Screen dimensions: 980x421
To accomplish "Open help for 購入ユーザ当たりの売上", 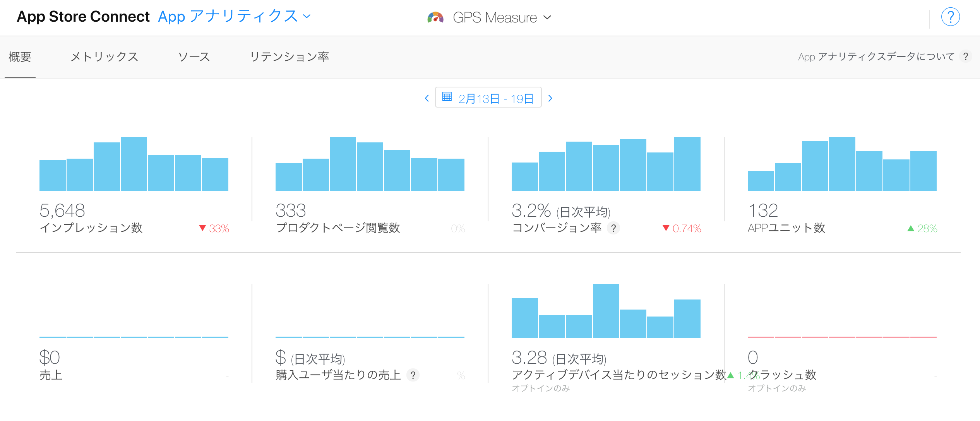I will (413, 375).
